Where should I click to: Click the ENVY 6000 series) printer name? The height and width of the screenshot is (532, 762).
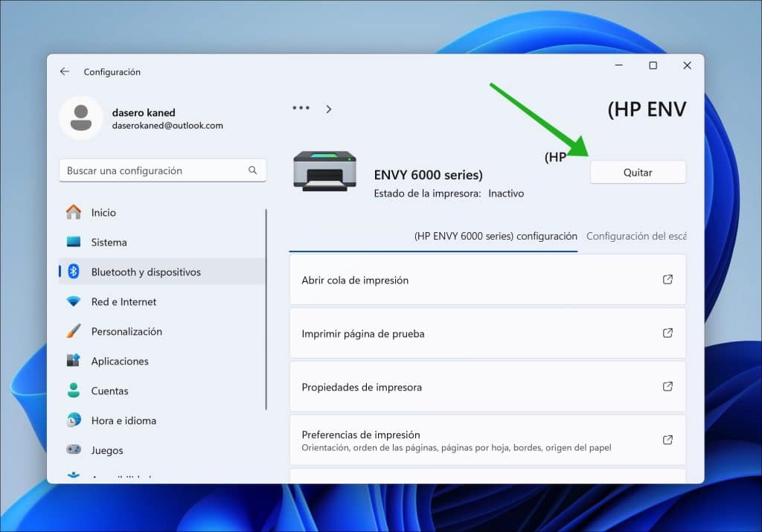point(428,175)
